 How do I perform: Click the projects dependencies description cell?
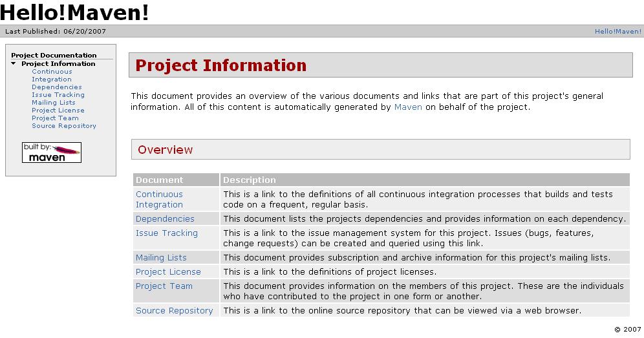(x=425, y=219)
